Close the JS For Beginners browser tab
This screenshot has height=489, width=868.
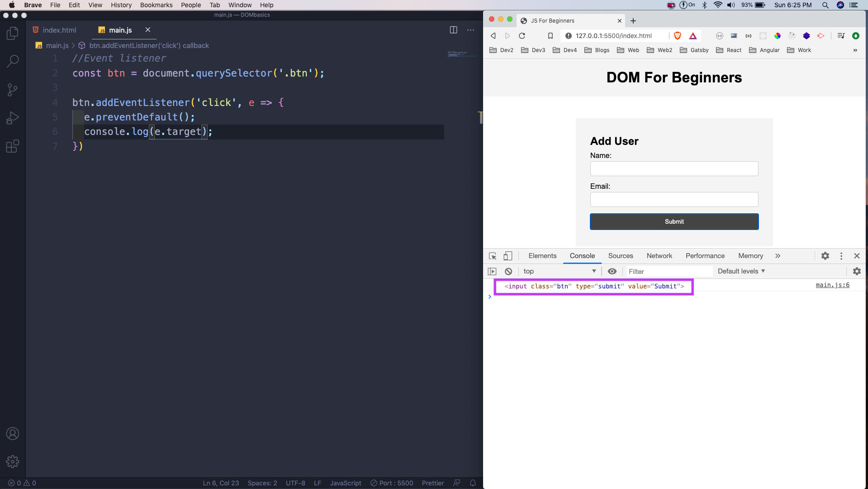(x=620, y=21)
